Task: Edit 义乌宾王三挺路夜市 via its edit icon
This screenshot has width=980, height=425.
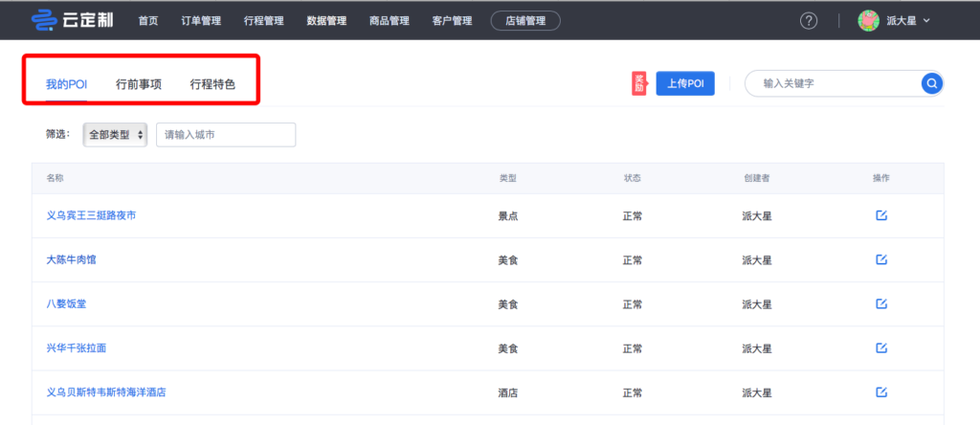Action: pos(881,215)
